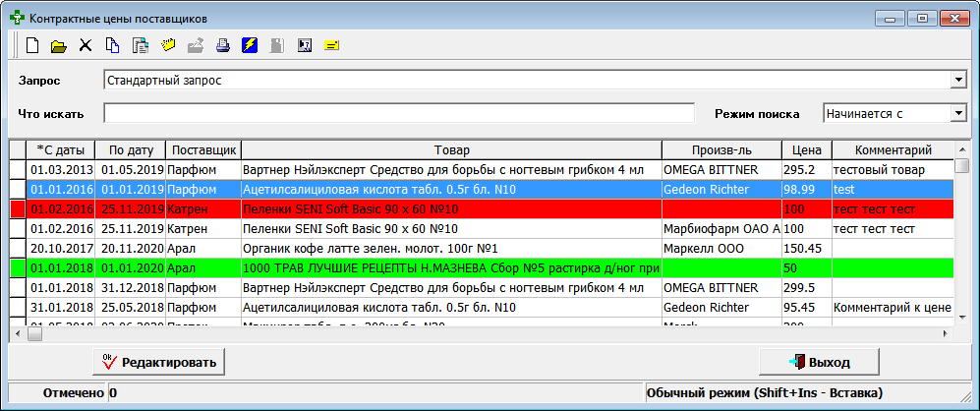Click the Комментарий column header
Viewport: 980px width, 411px height.
(894, 150)
